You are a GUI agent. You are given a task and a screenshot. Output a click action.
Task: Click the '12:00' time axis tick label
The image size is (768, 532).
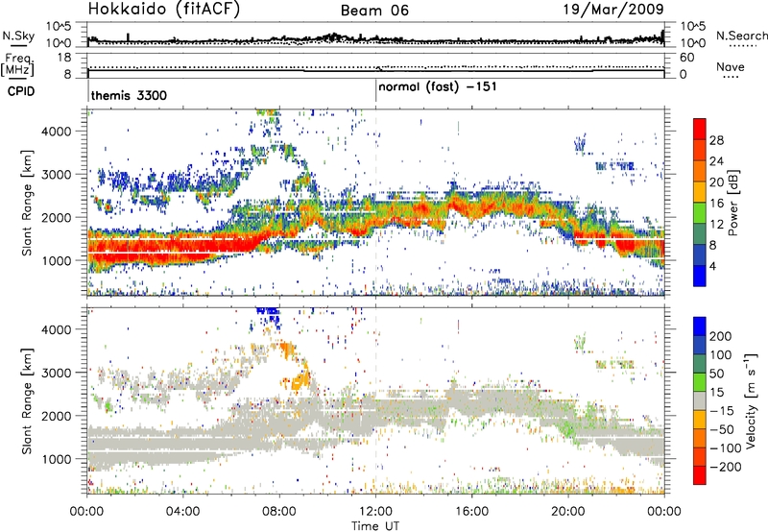pyautogui.click(x=375, y=512)
